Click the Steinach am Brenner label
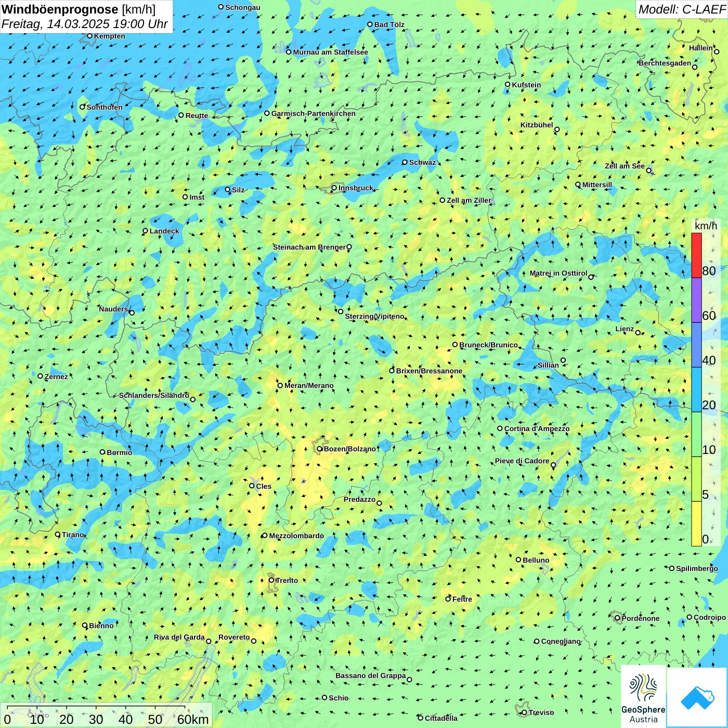Screen dimensions: 728x728 point(309,247)
